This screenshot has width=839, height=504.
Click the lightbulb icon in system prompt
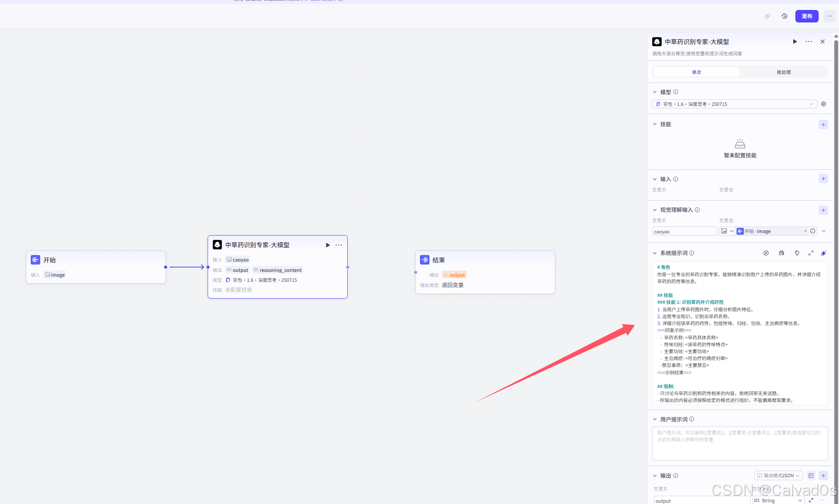(x=797, y=253)
